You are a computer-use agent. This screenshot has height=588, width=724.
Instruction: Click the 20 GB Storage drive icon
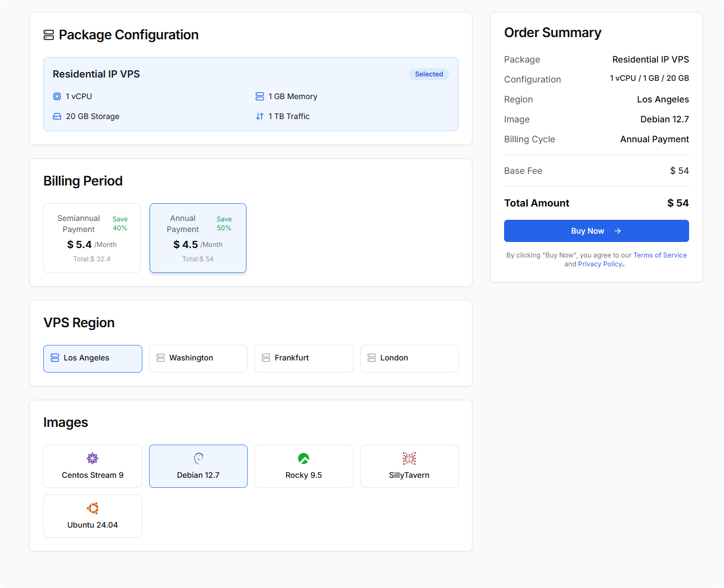point(57,116)
